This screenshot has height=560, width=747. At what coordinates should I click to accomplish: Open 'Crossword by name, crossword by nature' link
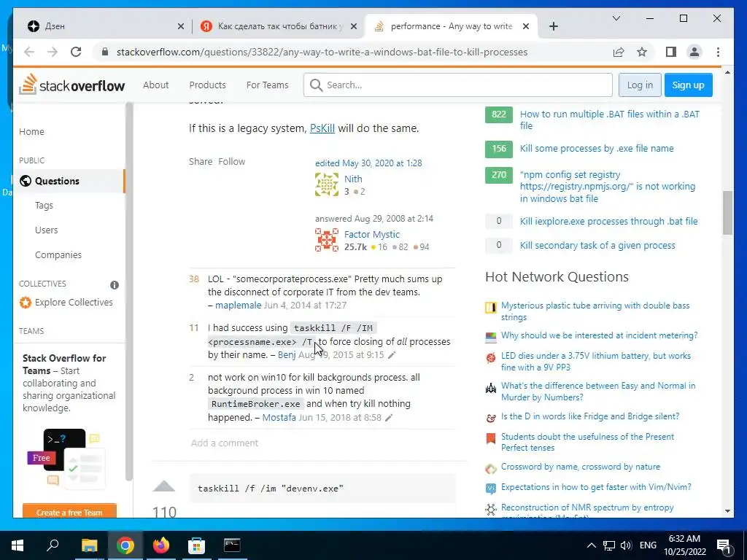580,467
